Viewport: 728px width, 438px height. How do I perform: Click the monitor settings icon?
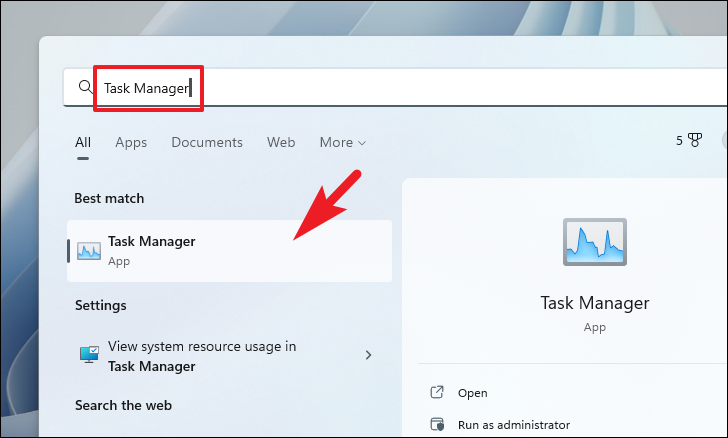[x=89, y=354]
